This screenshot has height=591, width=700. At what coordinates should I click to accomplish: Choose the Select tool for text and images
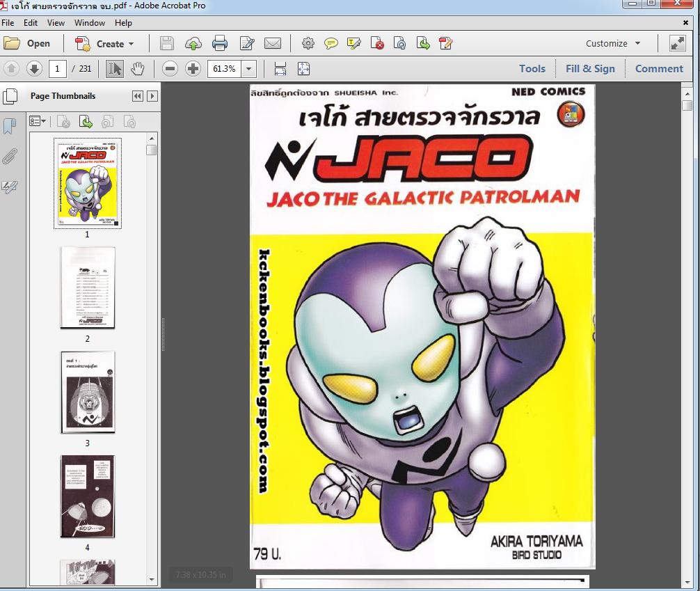pos(114,69)
